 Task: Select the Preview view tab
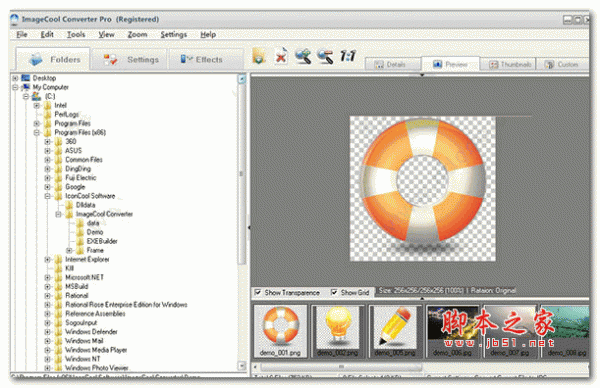(x=450, y=64)
